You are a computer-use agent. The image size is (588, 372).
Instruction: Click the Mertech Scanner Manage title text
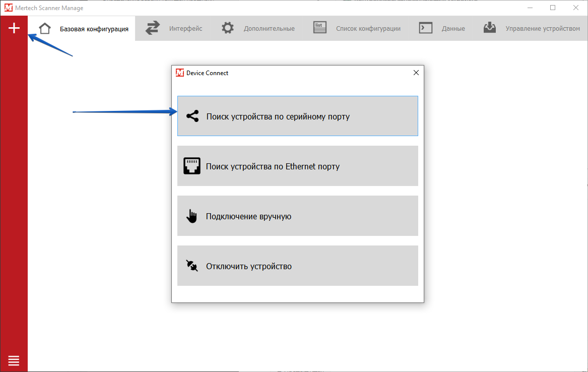pyautogui.click(x=49, y=8)
